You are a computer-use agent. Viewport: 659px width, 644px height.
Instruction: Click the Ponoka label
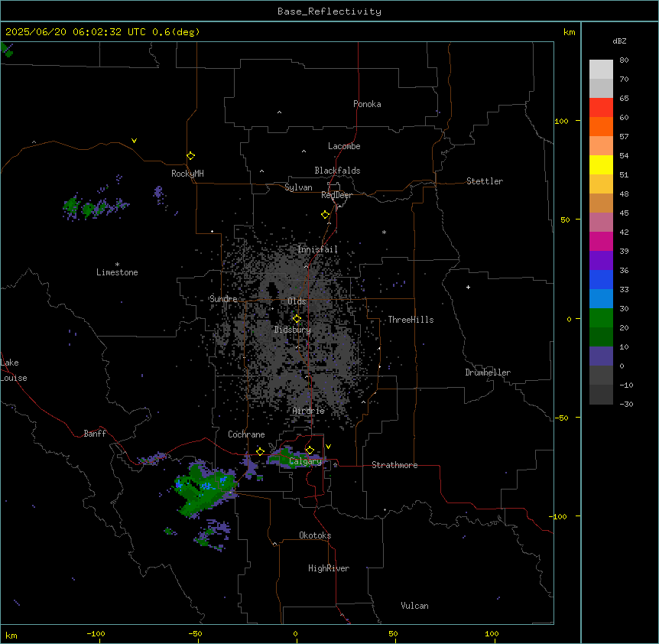(367, 104)
